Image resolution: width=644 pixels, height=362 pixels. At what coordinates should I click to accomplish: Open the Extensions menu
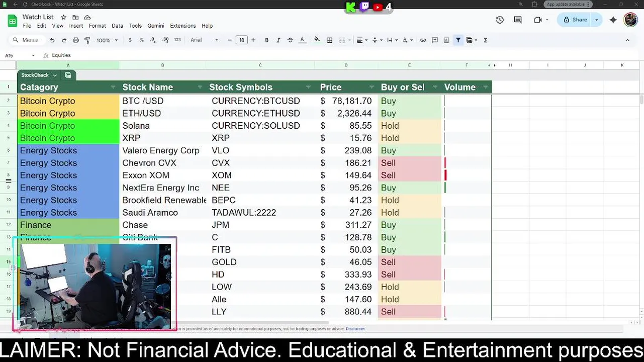(x=182, y=26)
